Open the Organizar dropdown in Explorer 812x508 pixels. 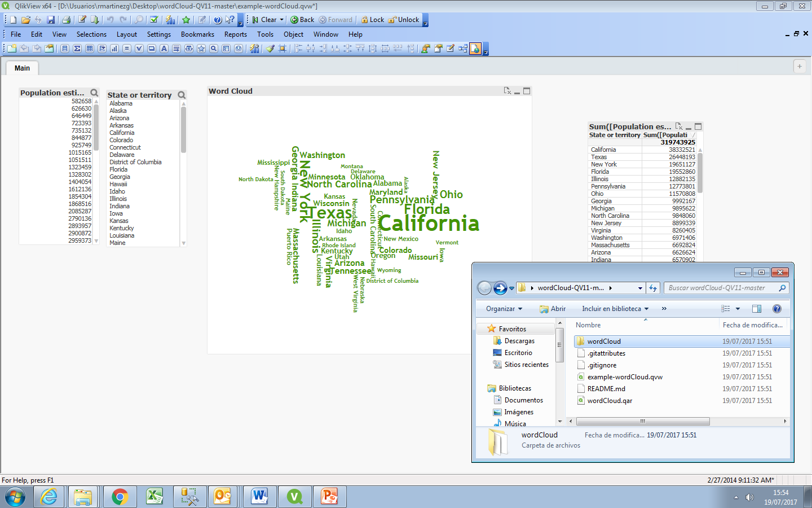504,309
